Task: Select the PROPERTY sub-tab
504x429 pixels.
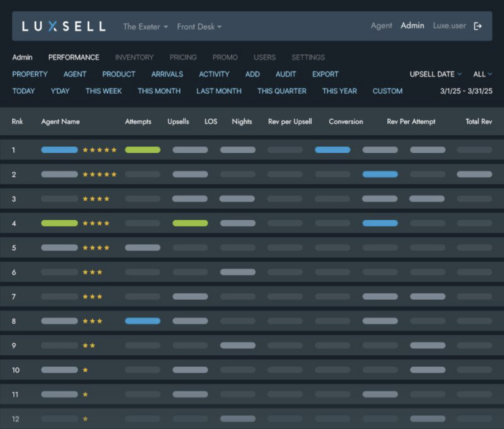Action: (30, 74)
